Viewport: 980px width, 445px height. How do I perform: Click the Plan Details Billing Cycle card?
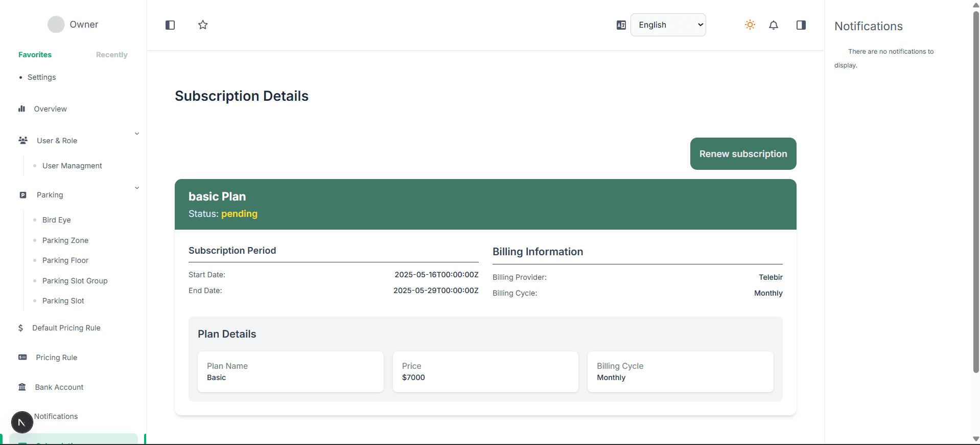click(681, 372)
